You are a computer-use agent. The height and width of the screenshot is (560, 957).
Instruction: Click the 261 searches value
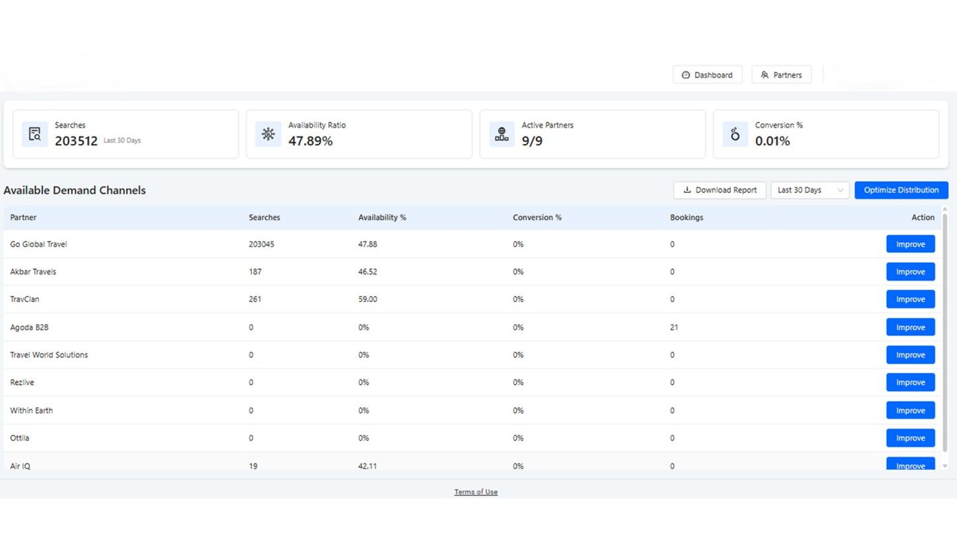(x=255, y=299)
